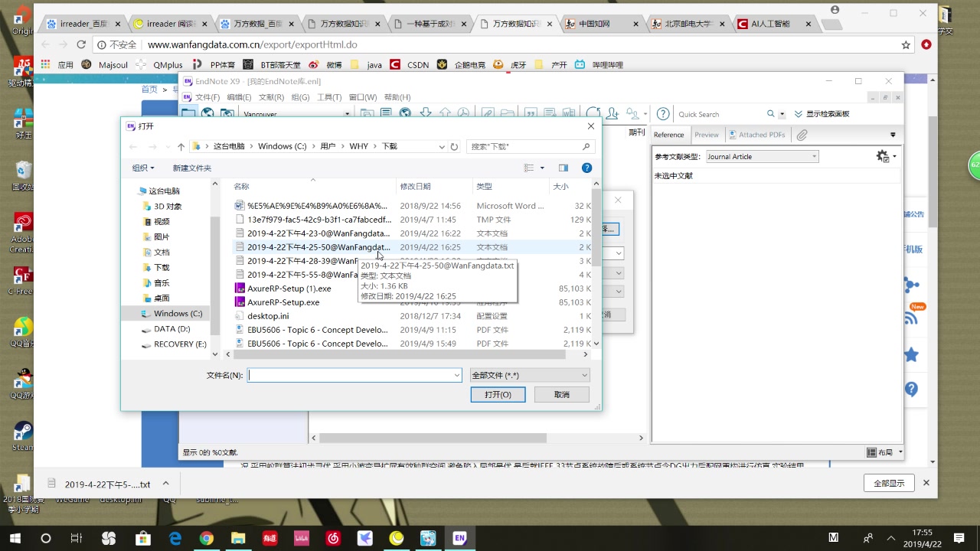The image size is (980, 551).
Task: Click 全部显示 in Chrome downloads bar
Action: click(x=889, y=483)
